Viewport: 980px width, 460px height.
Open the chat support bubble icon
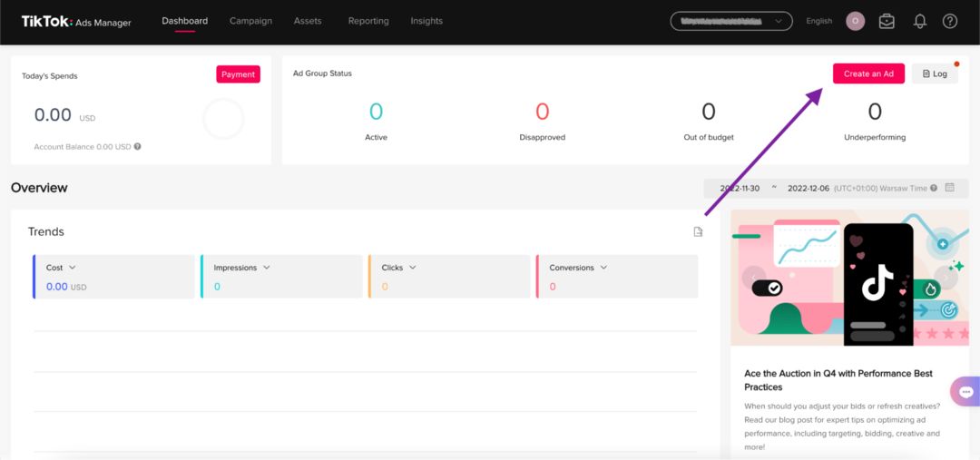click(966, 391)
